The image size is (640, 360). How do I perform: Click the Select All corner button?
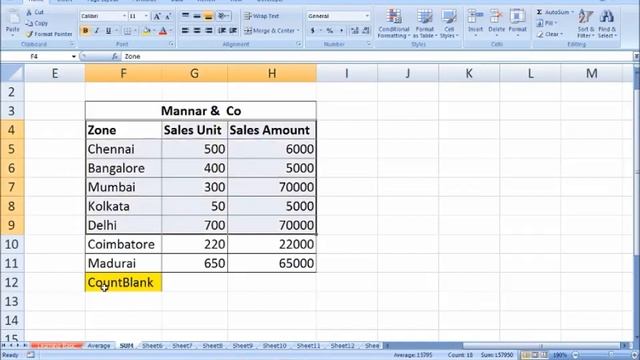(12, 73)
